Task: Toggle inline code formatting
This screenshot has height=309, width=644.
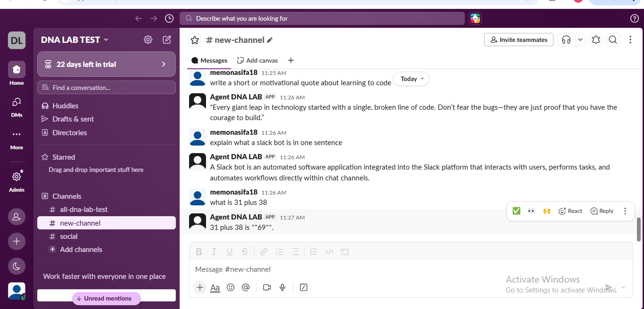Action: point(330,252)
